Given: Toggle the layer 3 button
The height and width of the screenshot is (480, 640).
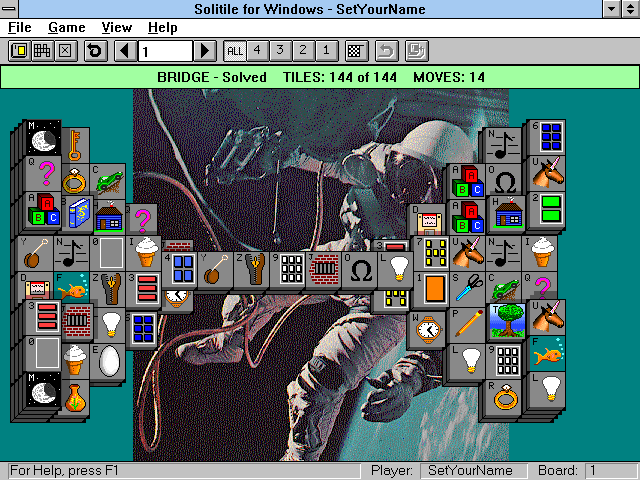Looking at the screenshot, I should [x=281, y=51].
